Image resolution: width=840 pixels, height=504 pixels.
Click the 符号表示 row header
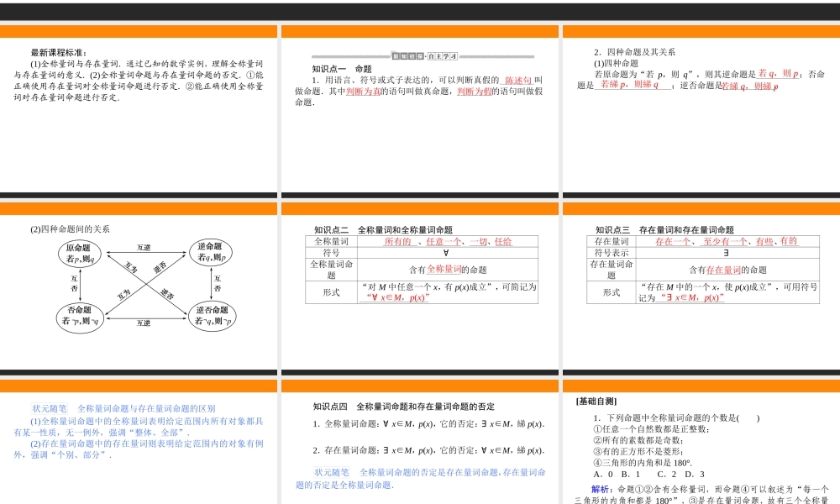point(612,253)
